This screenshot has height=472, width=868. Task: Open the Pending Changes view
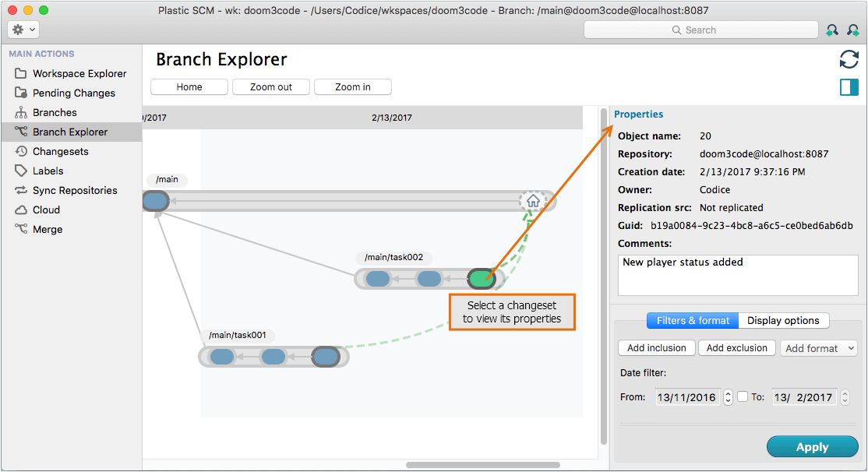tap(71, 93)
